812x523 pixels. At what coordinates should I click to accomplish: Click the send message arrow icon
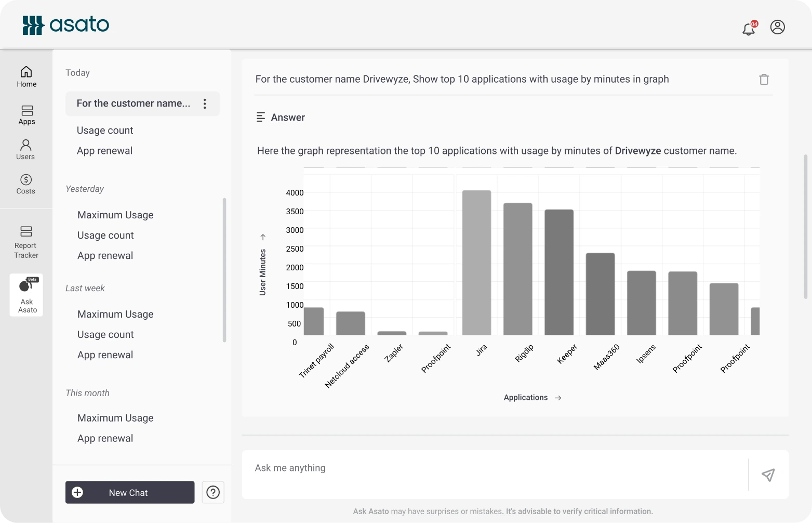click(x=768, y=475)
